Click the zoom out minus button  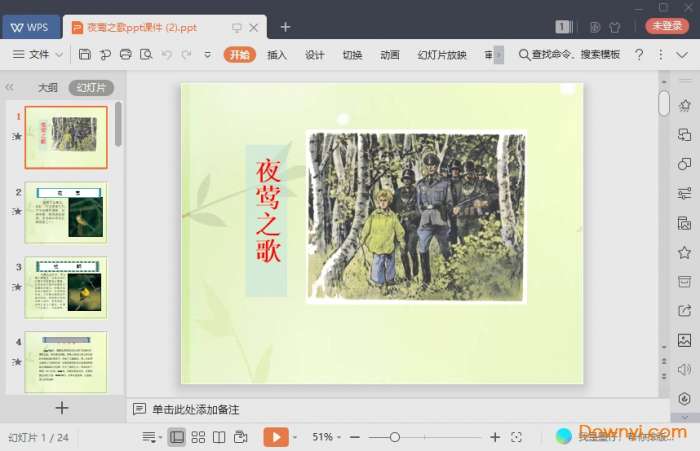tap(355, 438)
